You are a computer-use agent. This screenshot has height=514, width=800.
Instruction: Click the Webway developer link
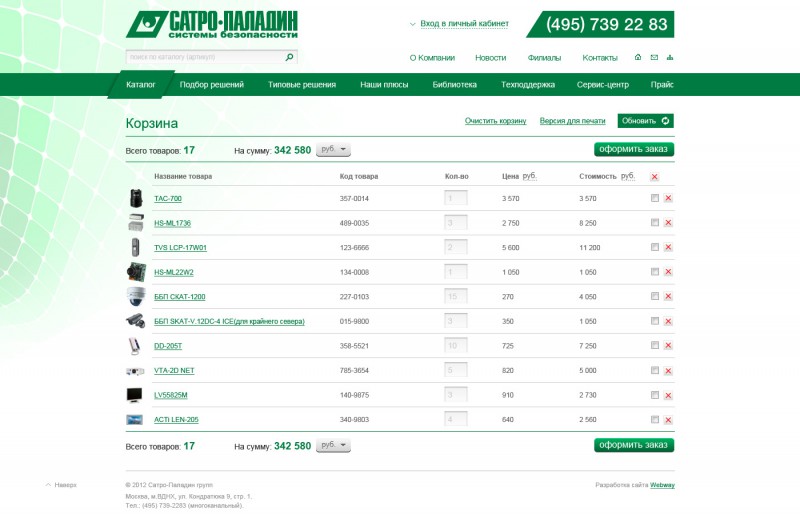point(662,485)
